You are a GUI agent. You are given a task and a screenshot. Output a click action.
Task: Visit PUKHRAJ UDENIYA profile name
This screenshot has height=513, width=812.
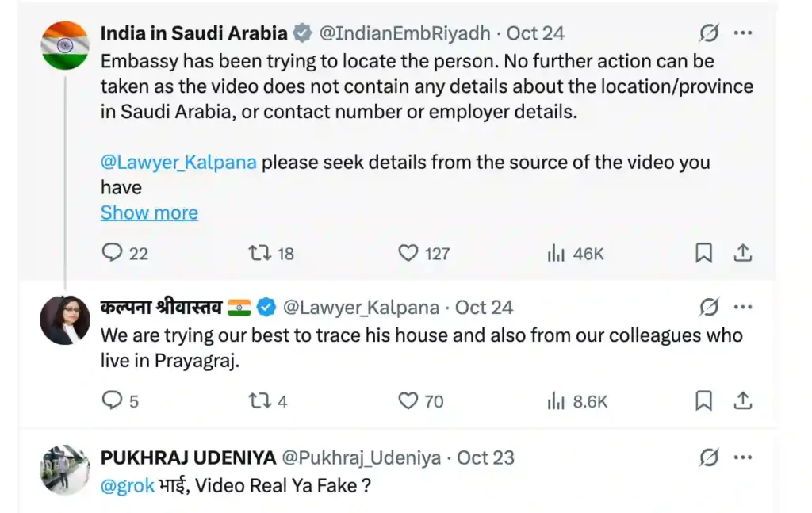coord(188,457)
